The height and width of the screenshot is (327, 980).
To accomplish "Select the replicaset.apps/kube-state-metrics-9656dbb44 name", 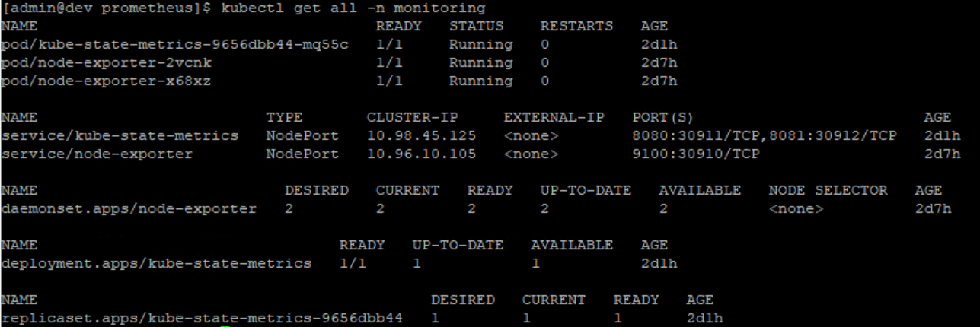I will [203, 318].
